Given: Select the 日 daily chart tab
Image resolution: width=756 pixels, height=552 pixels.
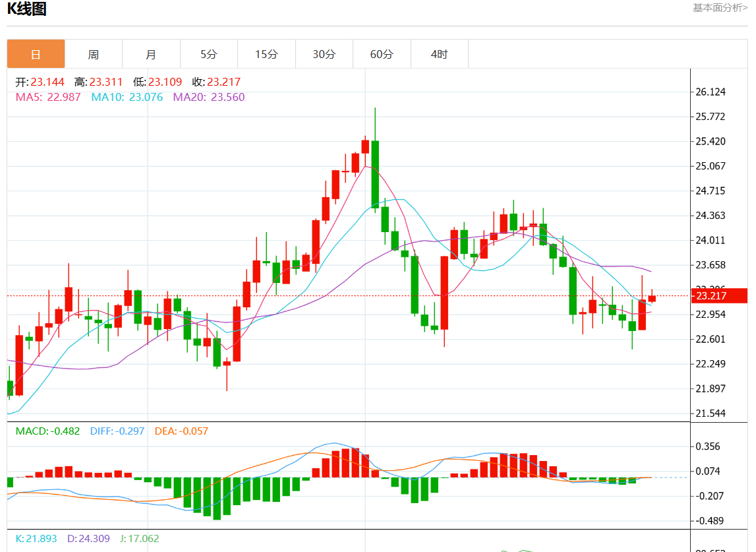Looking at the screenshot, I should click(x=36, y=54).
